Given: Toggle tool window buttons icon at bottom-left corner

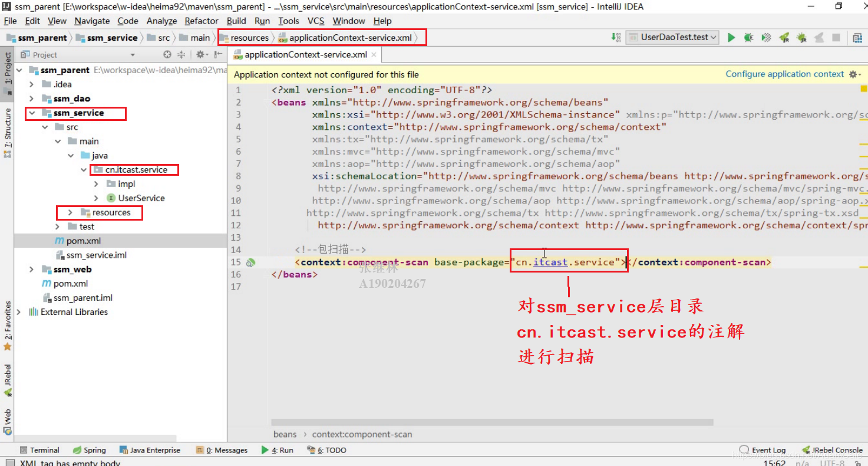Looking at the screenshot, I should 9,462.
